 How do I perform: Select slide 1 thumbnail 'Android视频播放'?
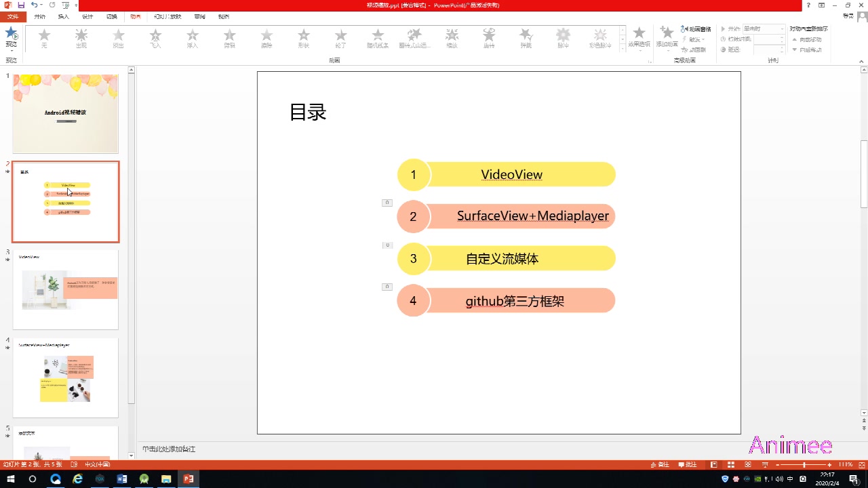[65, 113]
